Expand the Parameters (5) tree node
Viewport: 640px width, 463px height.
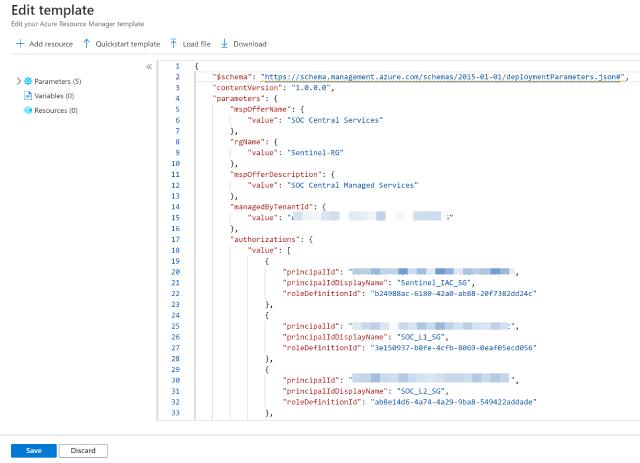[x=18, y=81]
